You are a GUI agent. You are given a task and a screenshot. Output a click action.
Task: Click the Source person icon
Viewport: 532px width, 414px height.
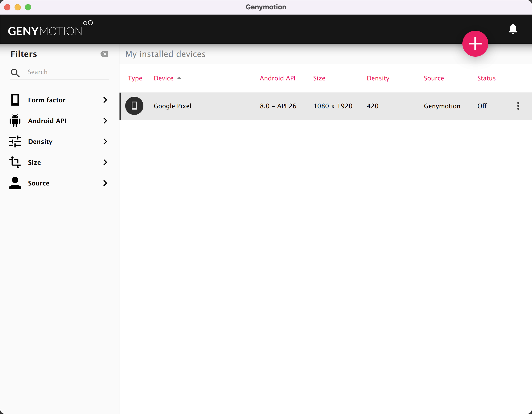pyautogui.click(x=15, y=183)
